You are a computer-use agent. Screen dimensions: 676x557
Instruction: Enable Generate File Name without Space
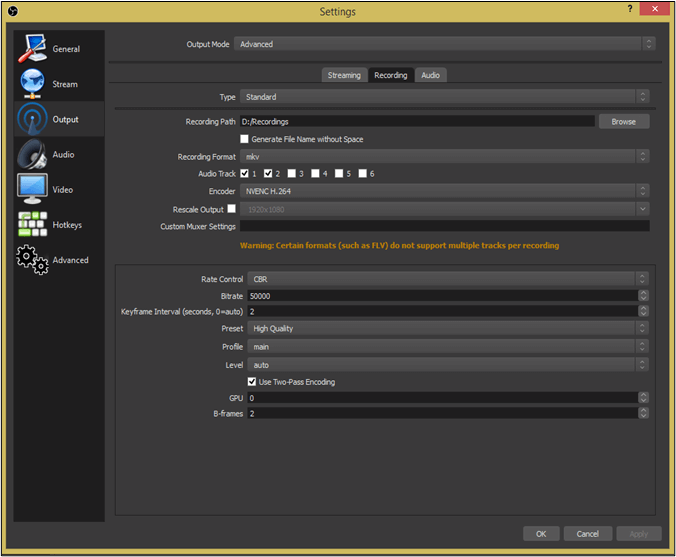coord(245,139)
